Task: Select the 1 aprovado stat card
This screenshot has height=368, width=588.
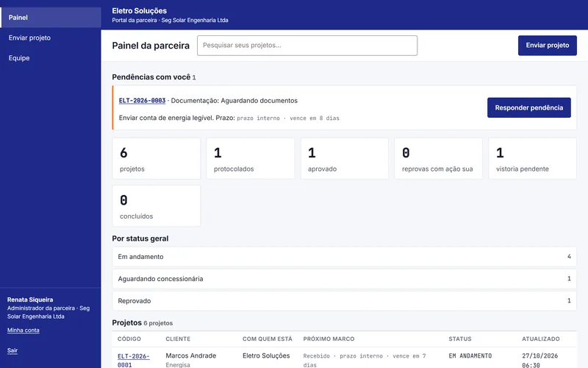Action: pos(344,158)
